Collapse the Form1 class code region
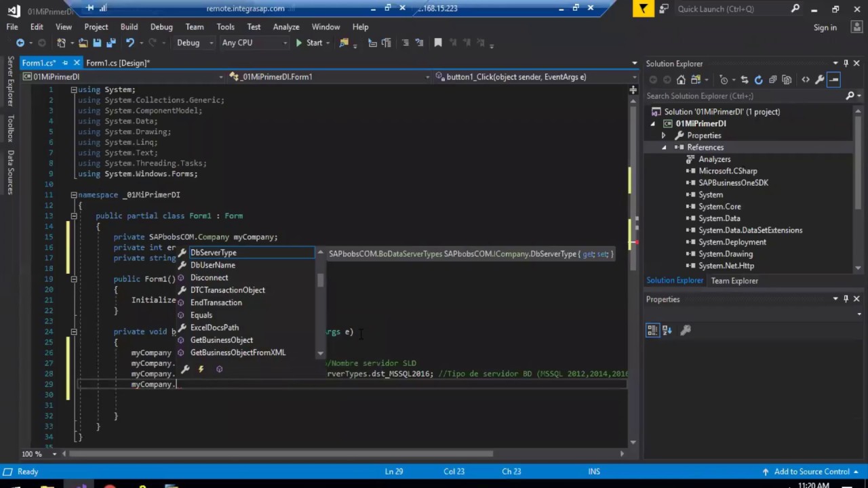This screenshot has width=868, height=488. (73, 216)
